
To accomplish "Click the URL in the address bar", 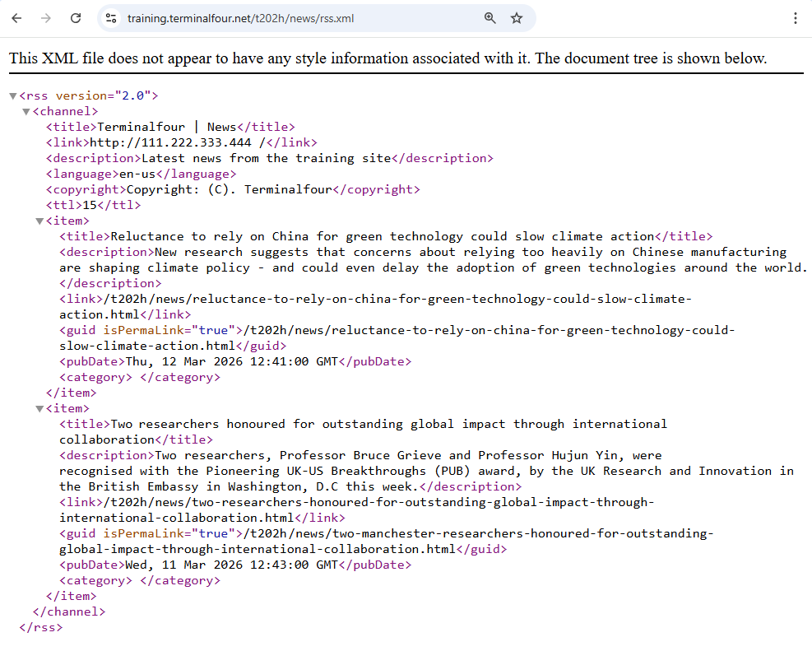I will click(x=239, y=17).
